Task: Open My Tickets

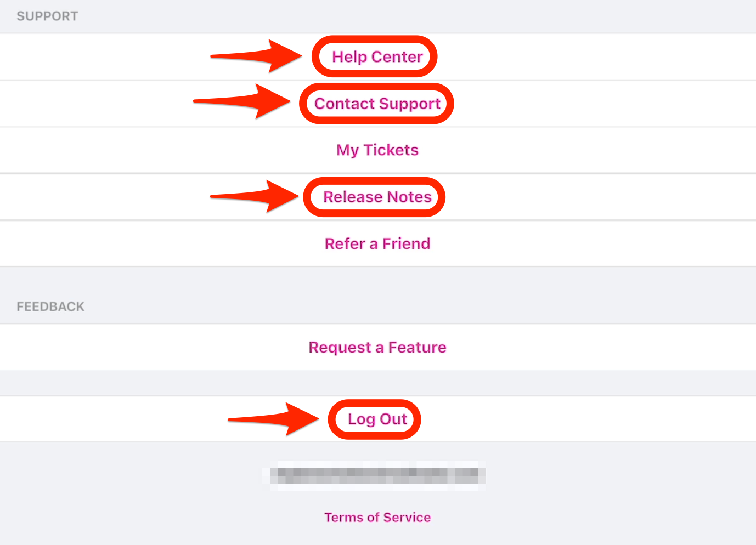Action: pos(377,150)
